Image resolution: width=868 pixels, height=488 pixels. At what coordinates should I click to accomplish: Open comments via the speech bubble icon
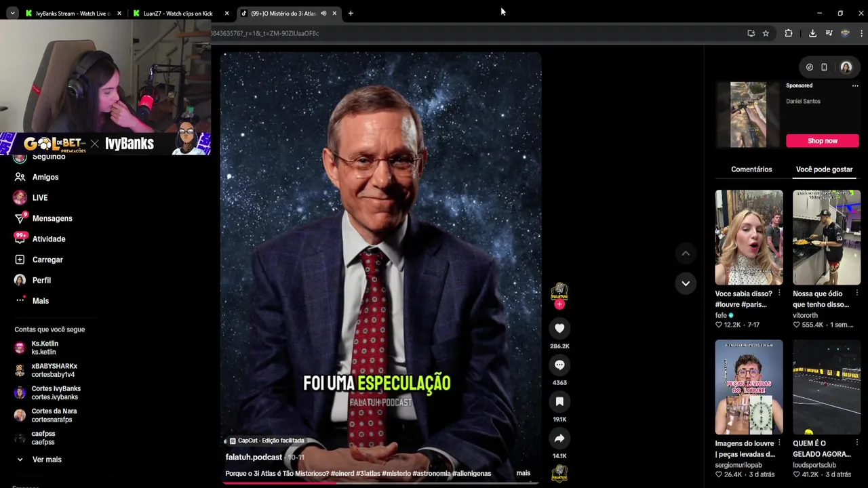pyautogui.click(x=559, y=365)
